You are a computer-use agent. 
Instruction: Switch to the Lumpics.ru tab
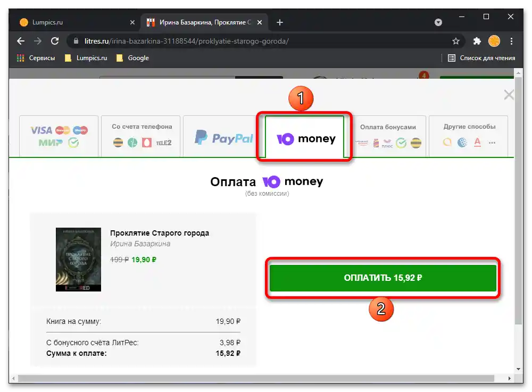[76, 22]
